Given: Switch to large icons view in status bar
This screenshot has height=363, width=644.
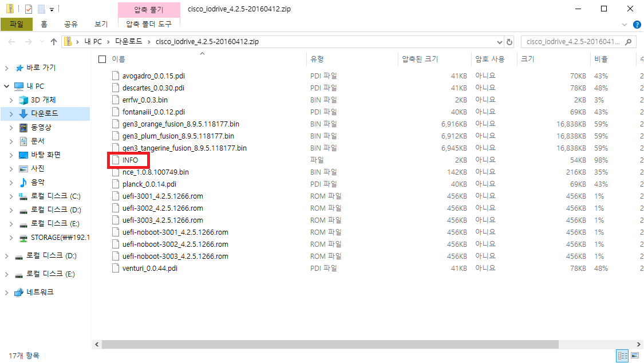Looking at the screenshot, I should (635, 356).
